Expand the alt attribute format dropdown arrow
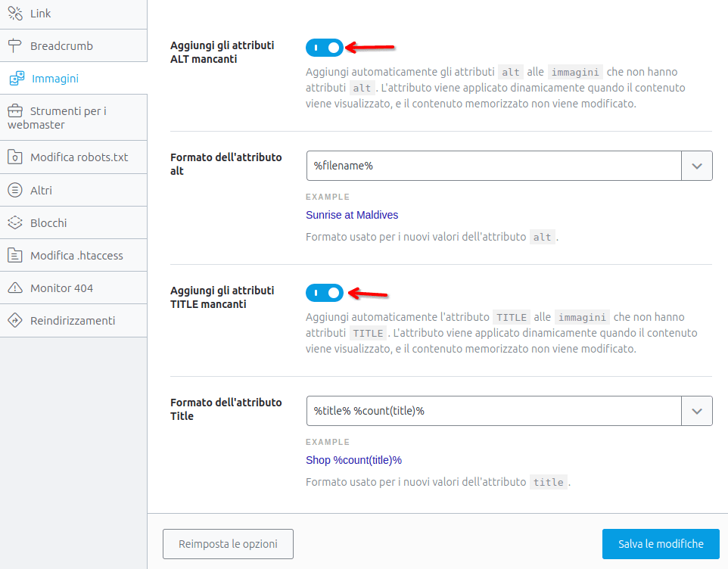Image resolution: width=728 pixels, height=569 pixels. (x=697, y=166)
